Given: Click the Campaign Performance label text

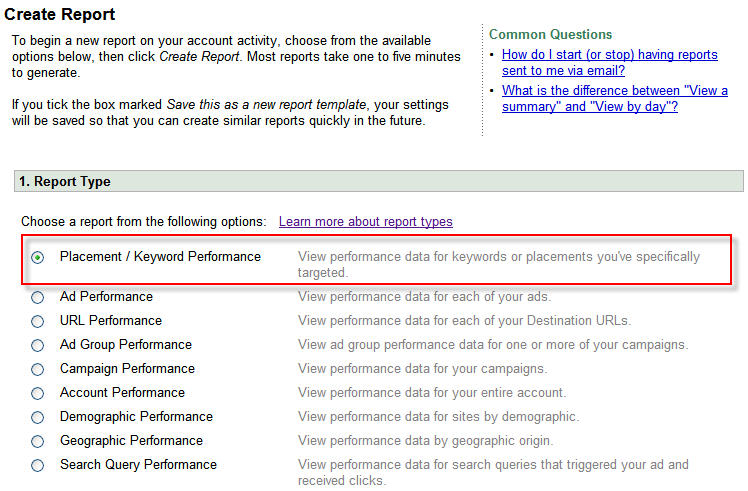Looking at the screenshot, I should 127,368.
